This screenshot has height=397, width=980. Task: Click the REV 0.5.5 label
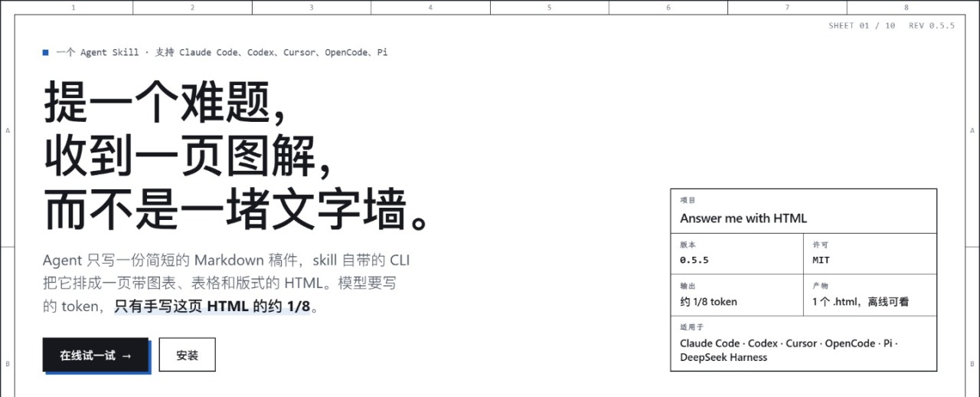point(932,25)
